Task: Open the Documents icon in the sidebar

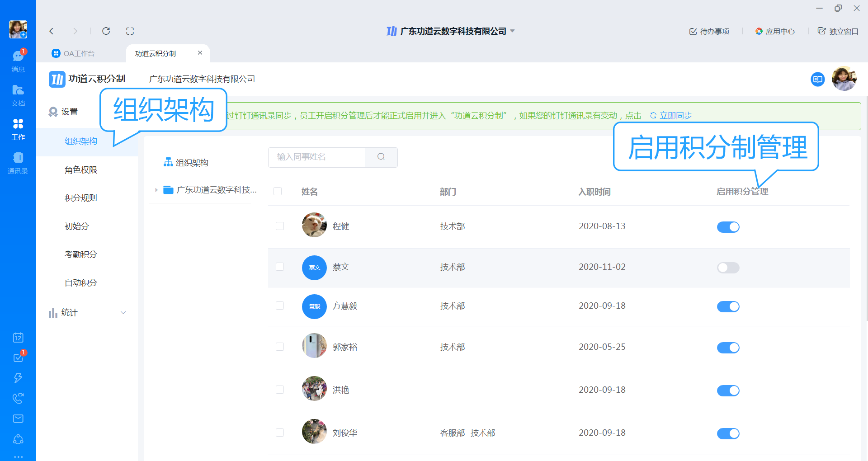Action: point(18,91)
